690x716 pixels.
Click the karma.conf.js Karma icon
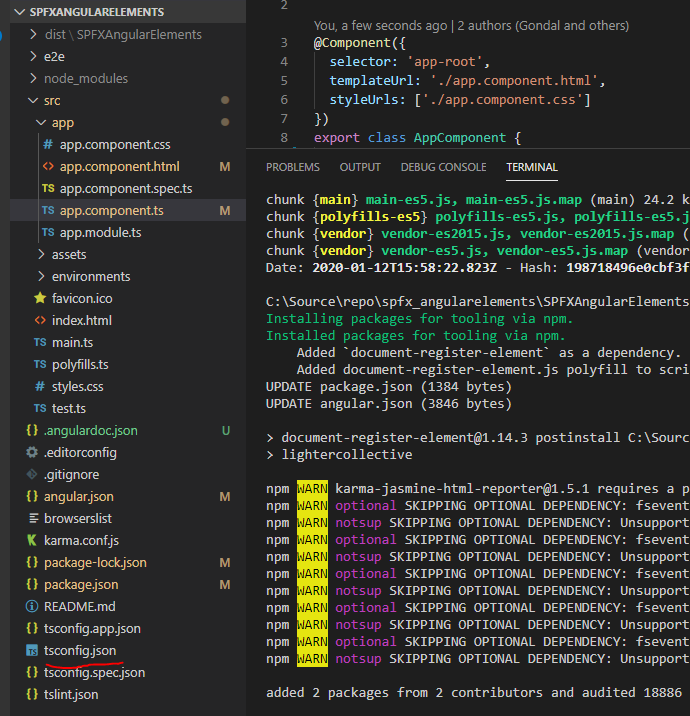coord(32,540)
